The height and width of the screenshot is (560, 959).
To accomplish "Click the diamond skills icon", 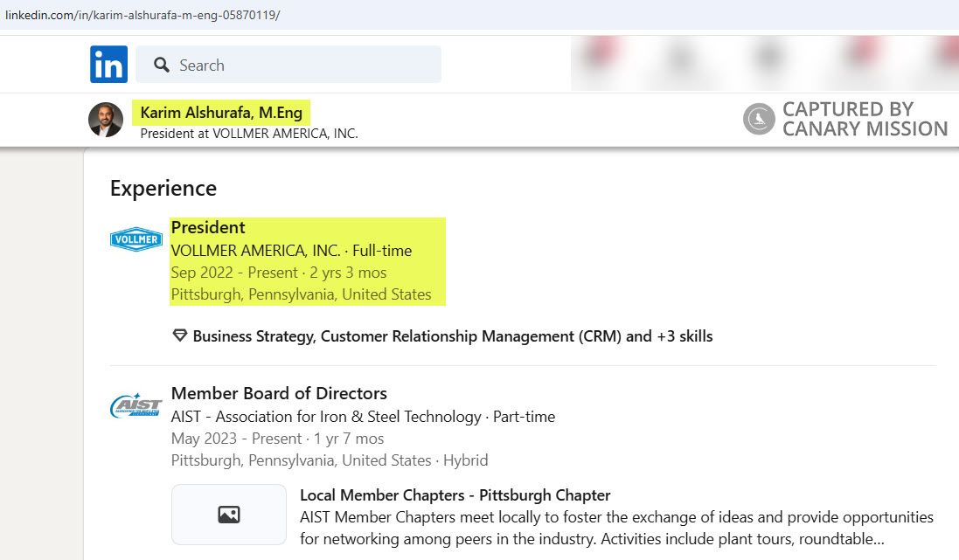I will (x=180, y=335).
